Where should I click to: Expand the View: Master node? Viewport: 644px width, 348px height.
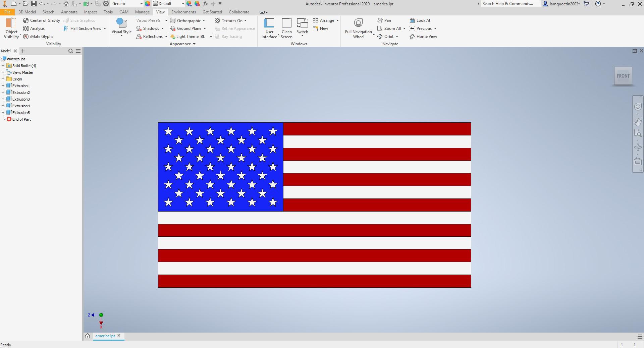point(3,72)
